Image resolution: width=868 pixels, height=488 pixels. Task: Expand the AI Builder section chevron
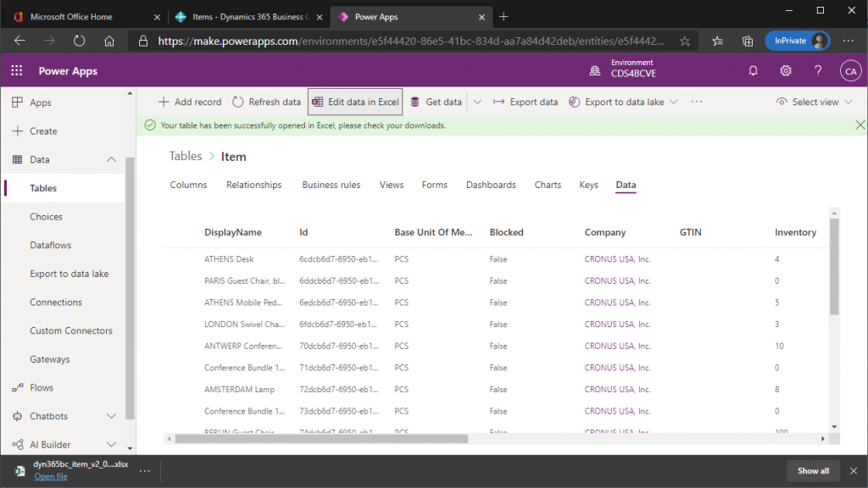(x=111, y=444)
